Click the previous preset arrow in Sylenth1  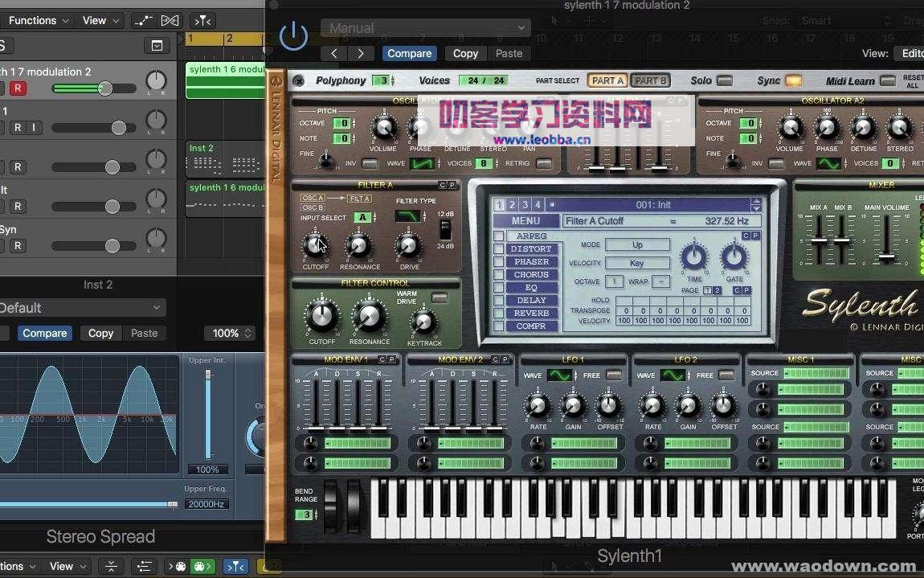click(334, 53)
